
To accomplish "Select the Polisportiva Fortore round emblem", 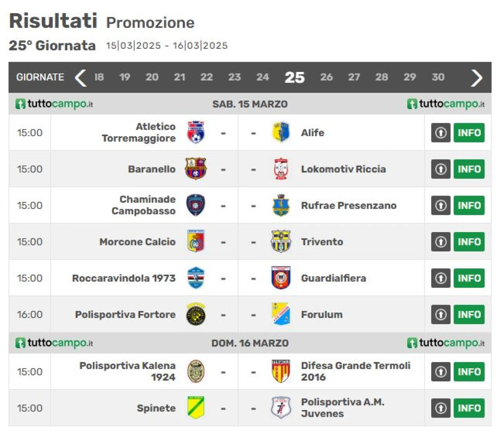I will (x=196, y=314).
